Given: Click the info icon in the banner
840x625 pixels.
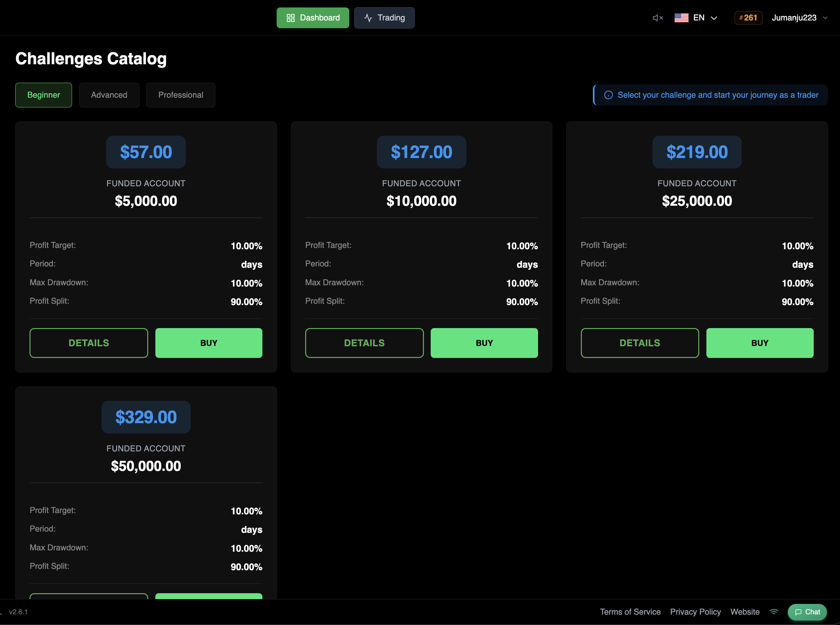Looking at the screenshot, I should tap(608, 95).
